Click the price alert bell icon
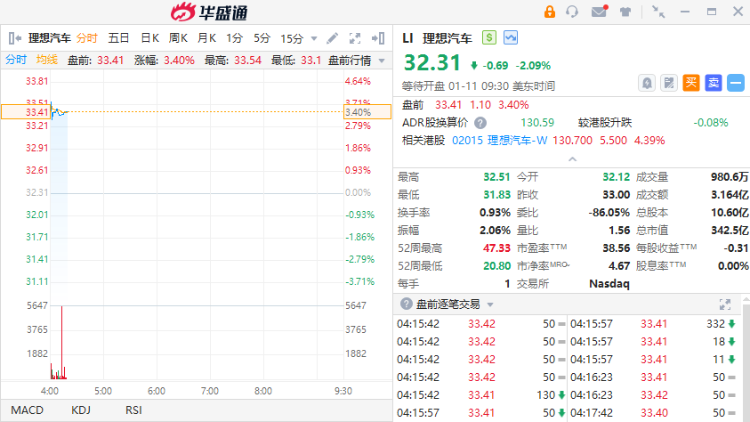Image resolution: width=750 pixels, height=422 pixels. (646, 83)
